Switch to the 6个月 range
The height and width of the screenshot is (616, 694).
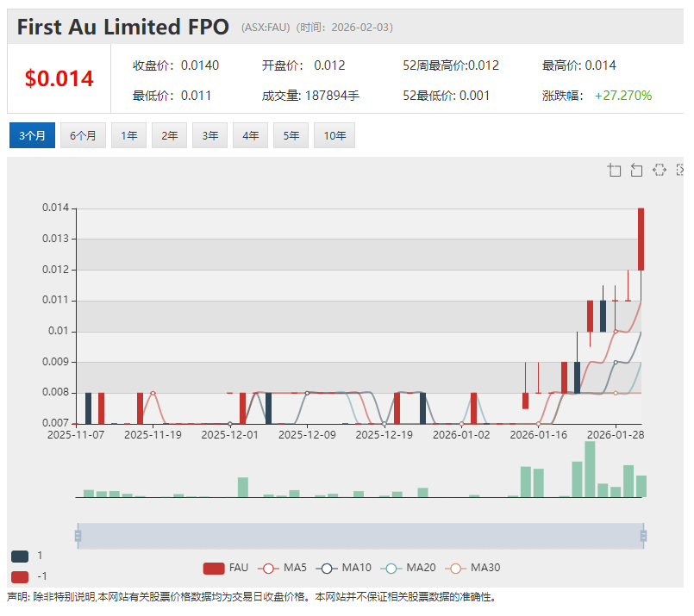tap(84, 135)
